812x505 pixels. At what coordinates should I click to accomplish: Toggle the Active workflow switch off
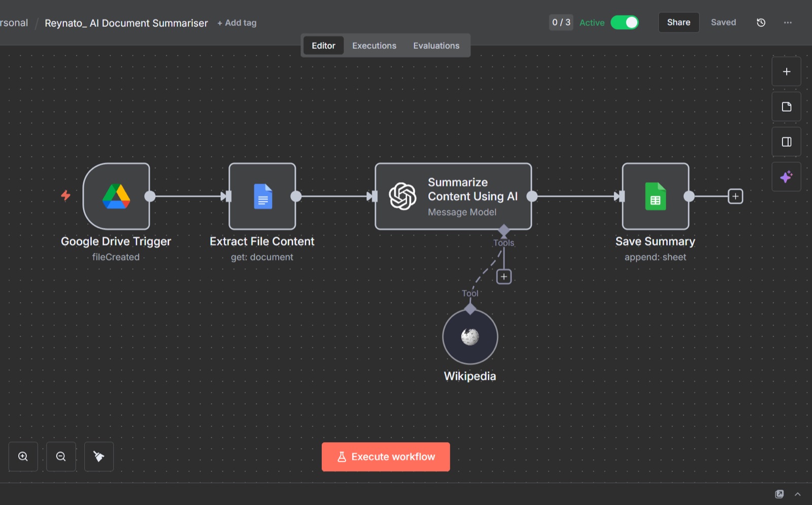pos(625,22)
